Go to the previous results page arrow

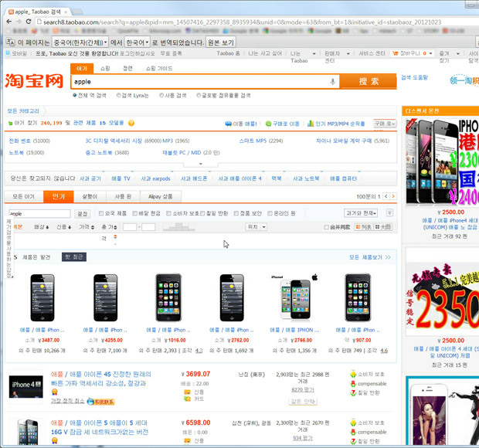(x=386, y=196)
